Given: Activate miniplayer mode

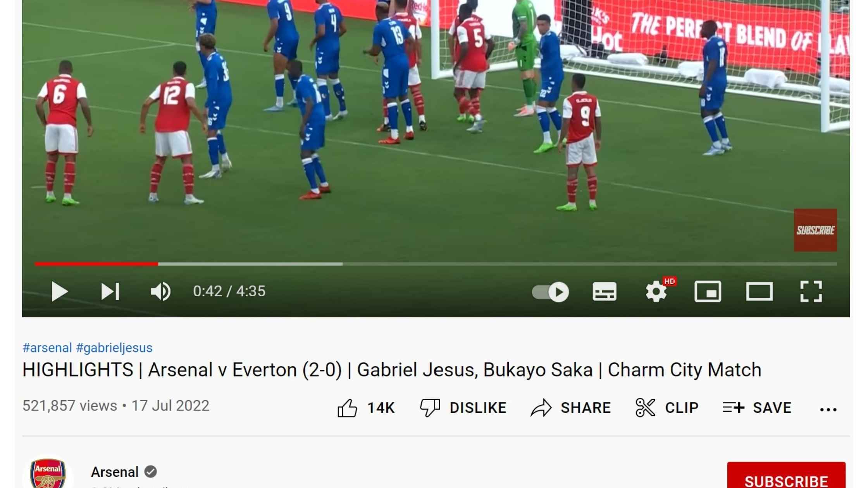Looking at the screenshot, I should point(708,291).
